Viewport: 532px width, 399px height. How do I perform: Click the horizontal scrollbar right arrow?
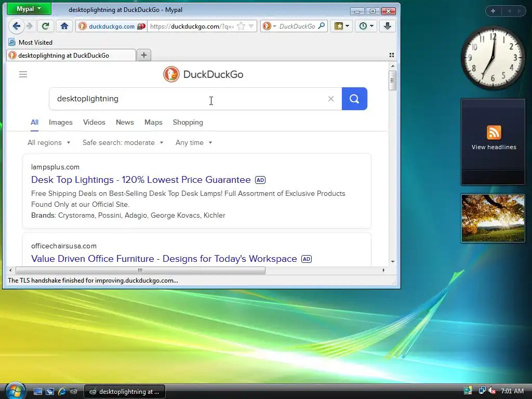coord(383,270)
